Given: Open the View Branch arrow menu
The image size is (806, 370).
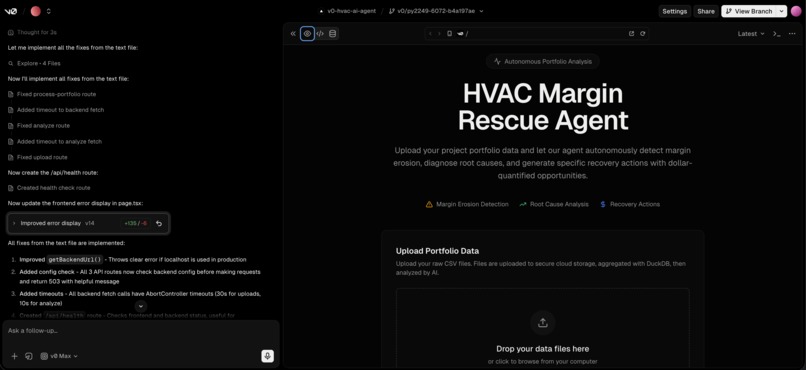Looking at the screenshot, I should click(781, 11).
